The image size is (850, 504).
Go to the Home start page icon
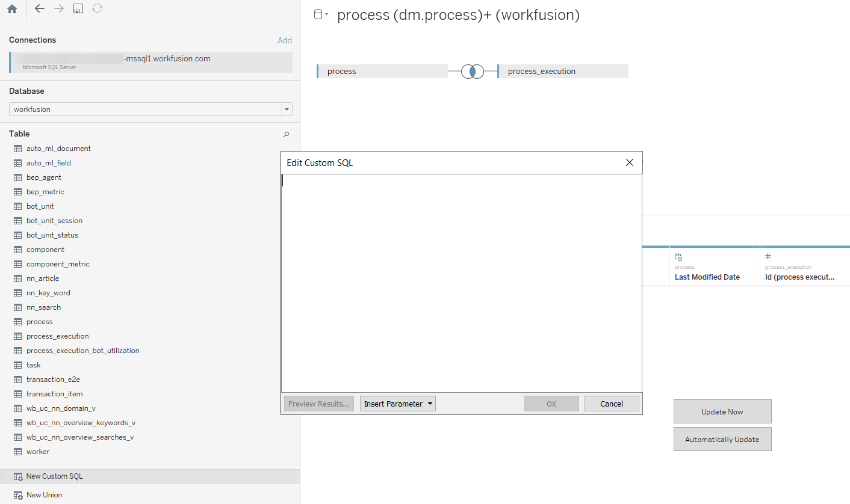tap(12, 9)
